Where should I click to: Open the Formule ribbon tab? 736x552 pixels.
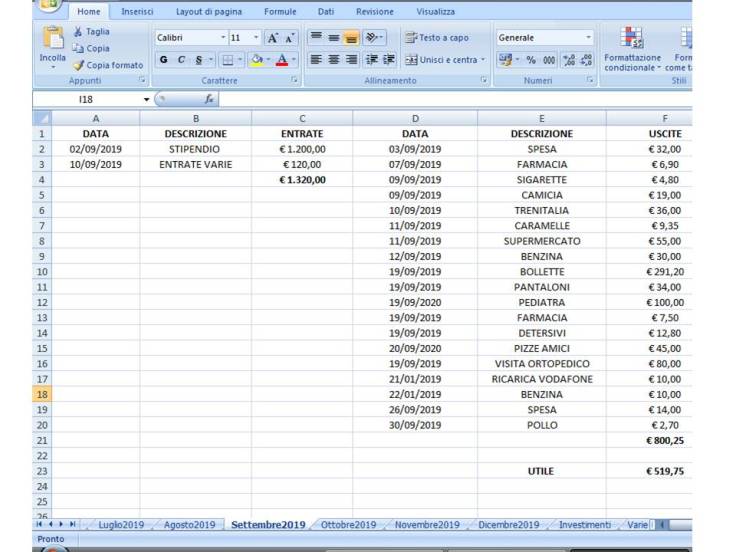coord(280,12)
